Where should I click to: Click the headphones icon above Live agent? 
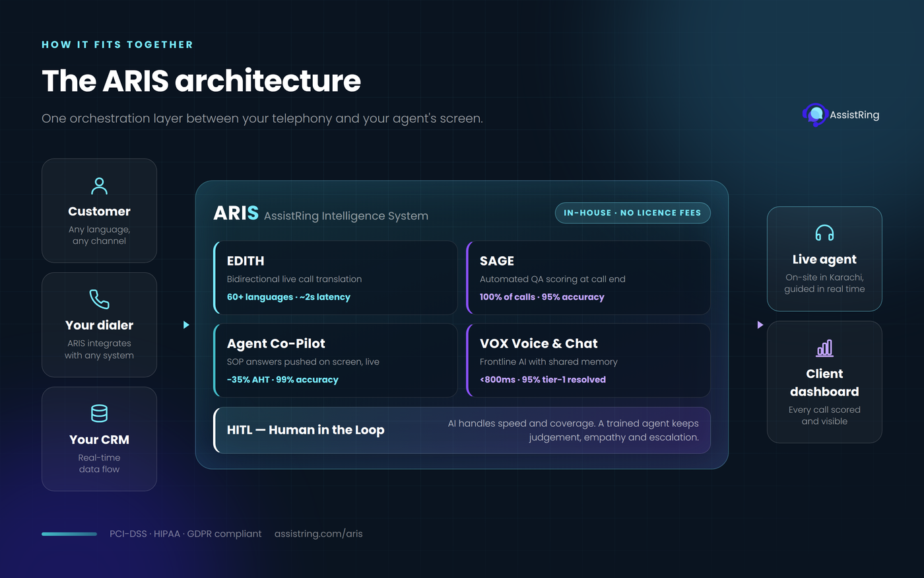coord(824,233)
